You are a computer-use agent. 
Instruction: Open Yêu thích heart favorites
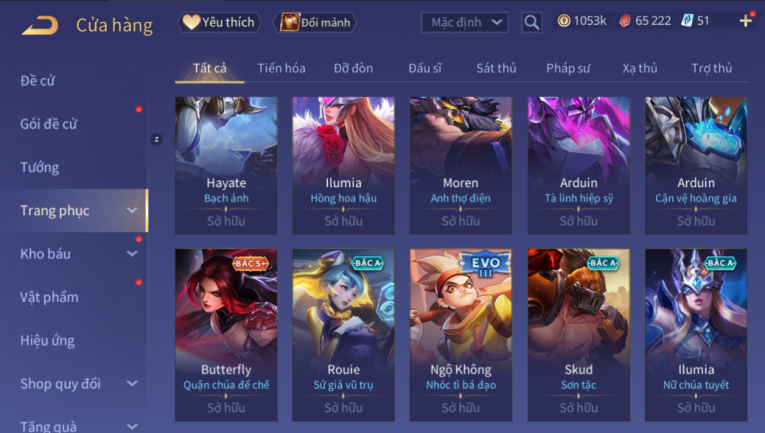tap(219, 22)
